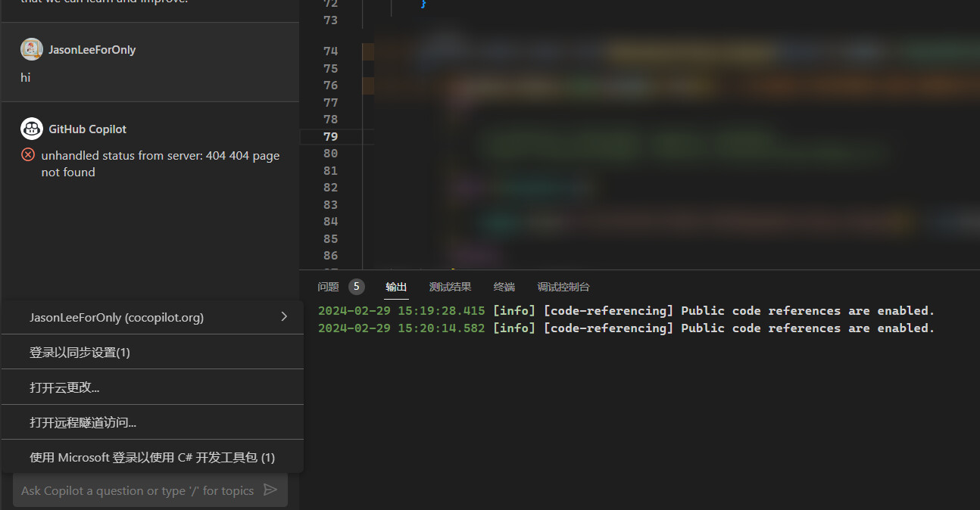Choose 打开云更改... from the menu

point(152,387)
